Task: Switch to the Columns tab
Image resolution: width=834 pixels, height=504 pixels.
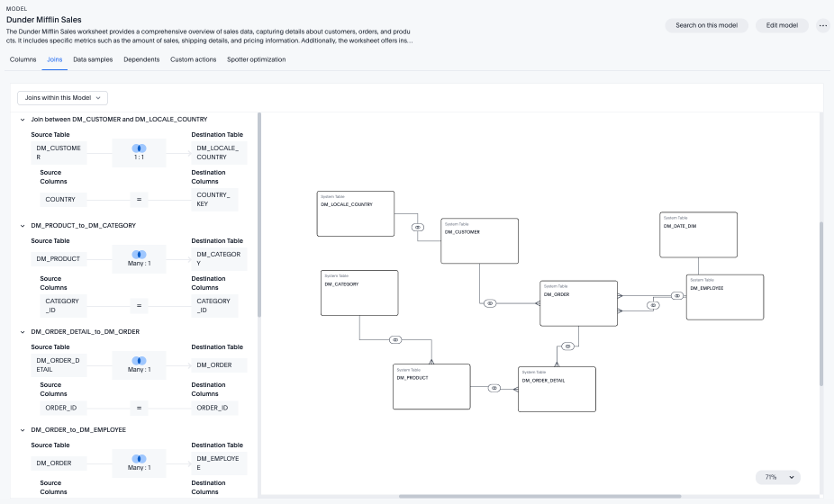Action: [x=23, y=59]
